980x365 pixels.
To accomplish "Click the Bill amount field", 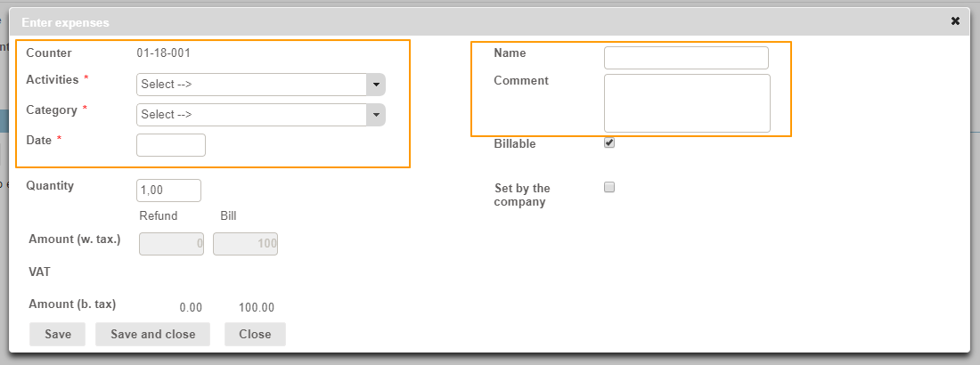I will [x=245, y=244].
